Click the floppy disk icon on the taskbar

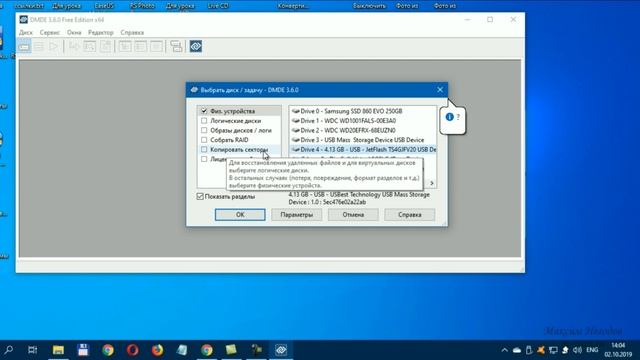click(x=83, y=350)
